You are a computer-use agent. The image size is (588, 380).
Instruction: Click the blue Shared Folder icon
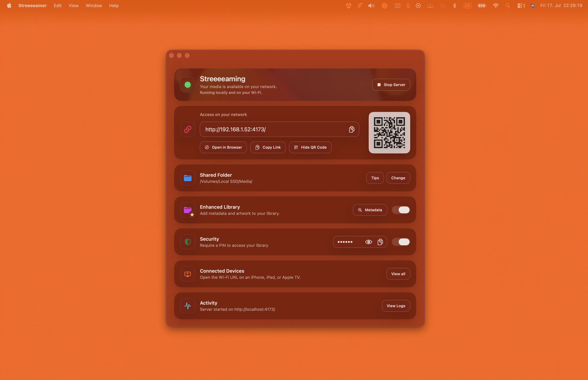pyautogui.click(x=187, y=178)
